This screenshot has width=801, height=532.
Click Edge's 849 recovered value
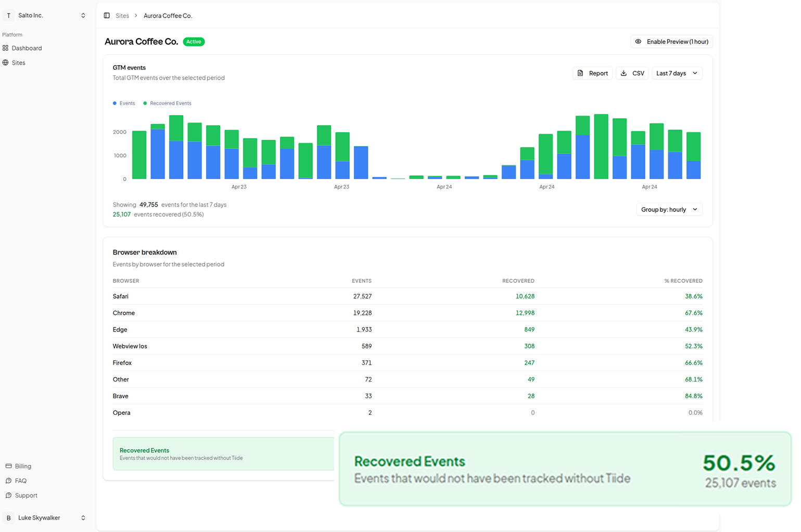point(529,330)
